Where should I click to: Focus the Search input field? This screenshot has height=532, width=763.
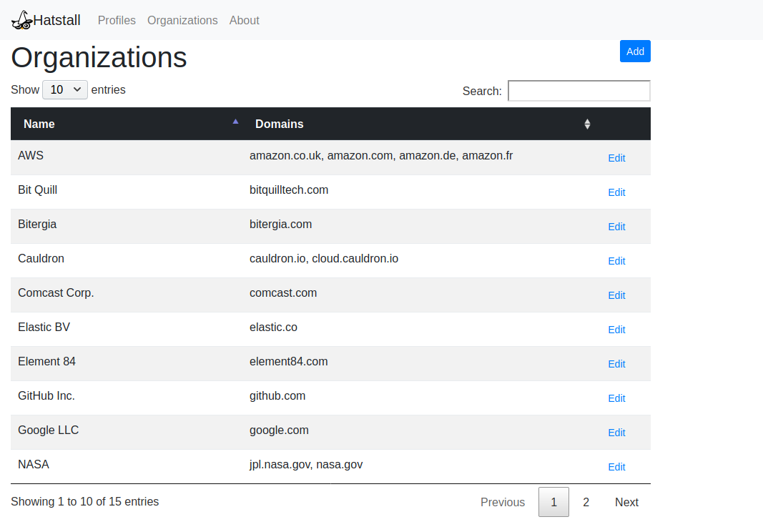(579, 91)
